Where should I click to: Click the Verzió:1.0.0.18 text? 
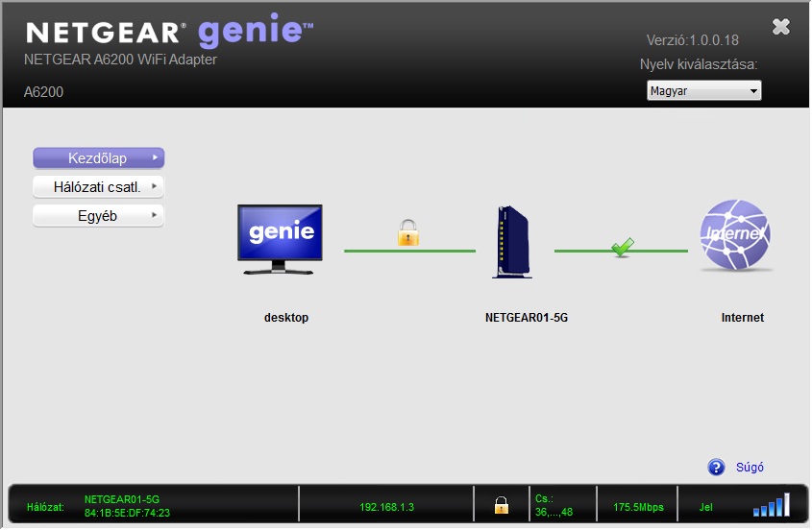pos(693,40)
